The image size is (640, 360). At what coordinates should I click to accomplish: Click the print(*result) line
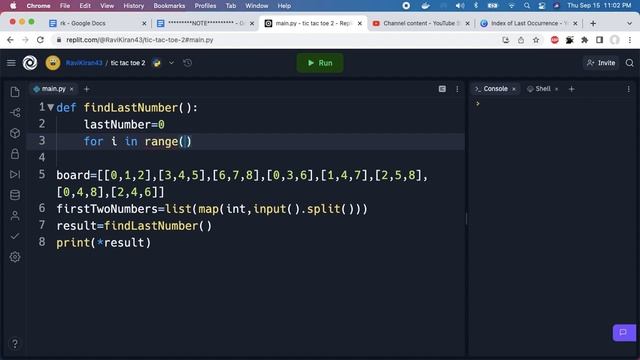coord(104,242)
